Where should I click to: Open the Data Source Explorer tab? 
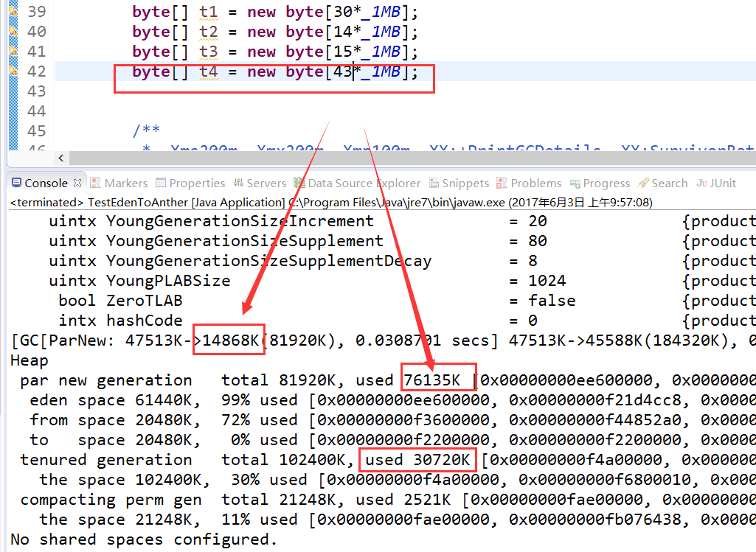(357, 183)
